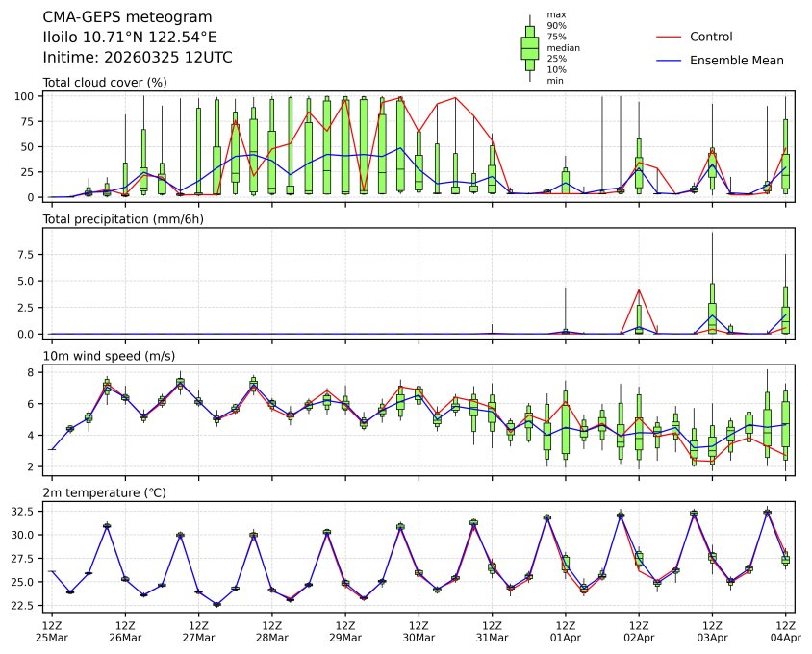
Task: Click the 12Z 04Apr x-axis label
Action: tap(785, 631)
